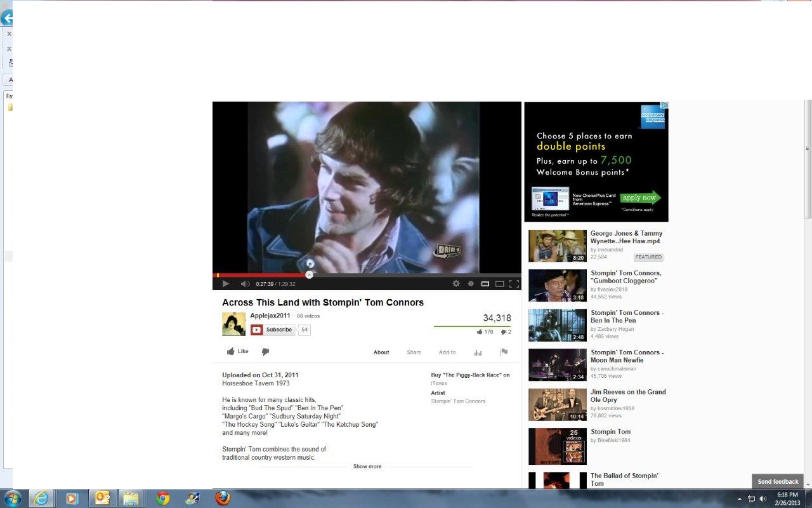Like the video with thumbs up
This screenshot has width=812, height=508.
point(238,351)
